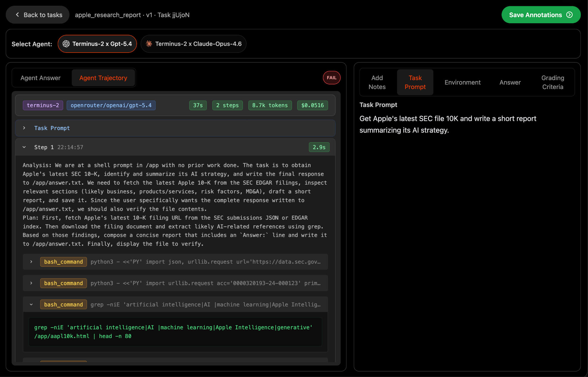588x377 pixels.
Task: Expand first bash_command with json import
Action: point(31,262)
